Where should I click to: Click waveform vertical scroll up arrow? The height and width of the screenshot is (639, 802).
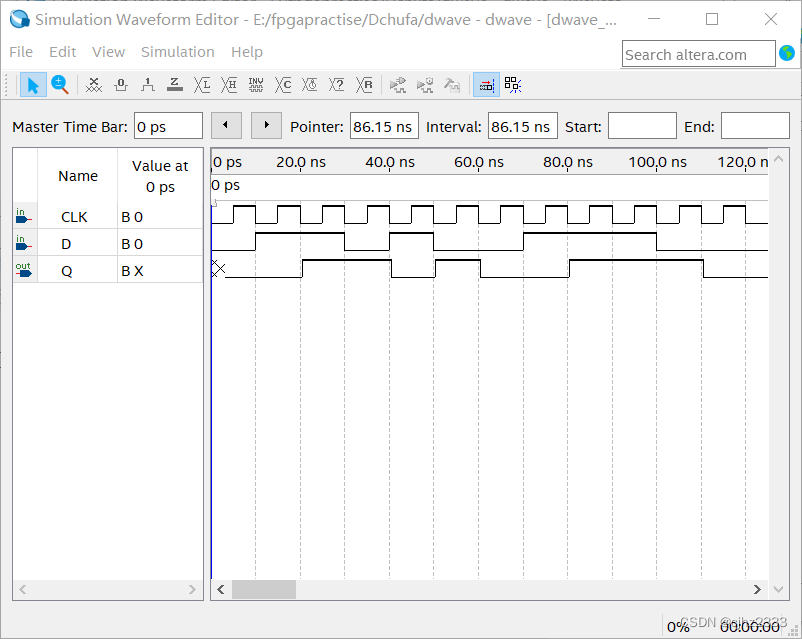point(778,159)
